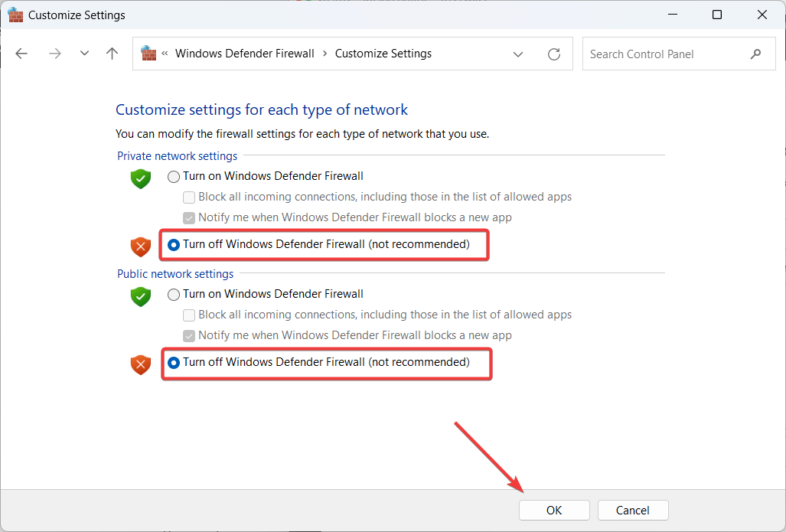
Task: Click the Forward navigation arrow
Action: tap(54, 54)
